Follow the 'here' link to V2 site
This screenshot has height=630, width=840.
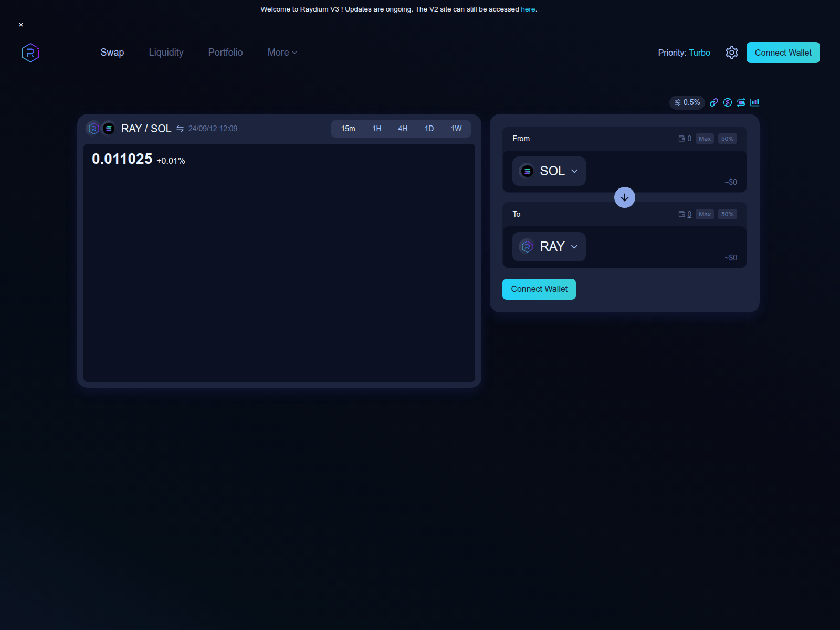tap(528, 9)
